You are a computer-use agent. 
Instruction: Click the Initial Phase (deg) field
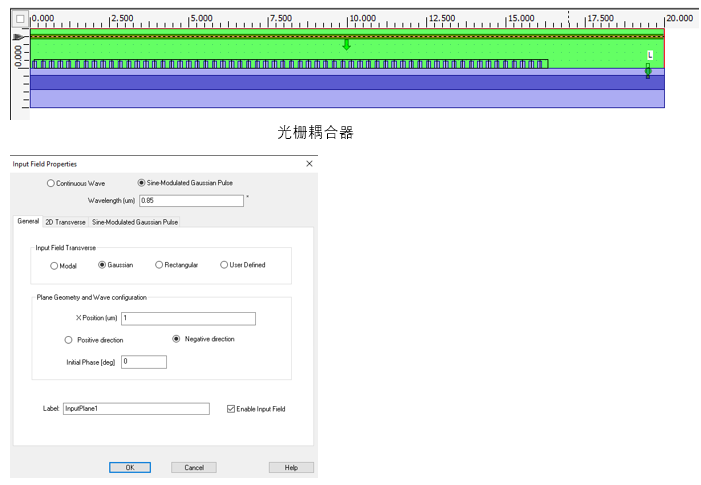(x=144, y=362)
